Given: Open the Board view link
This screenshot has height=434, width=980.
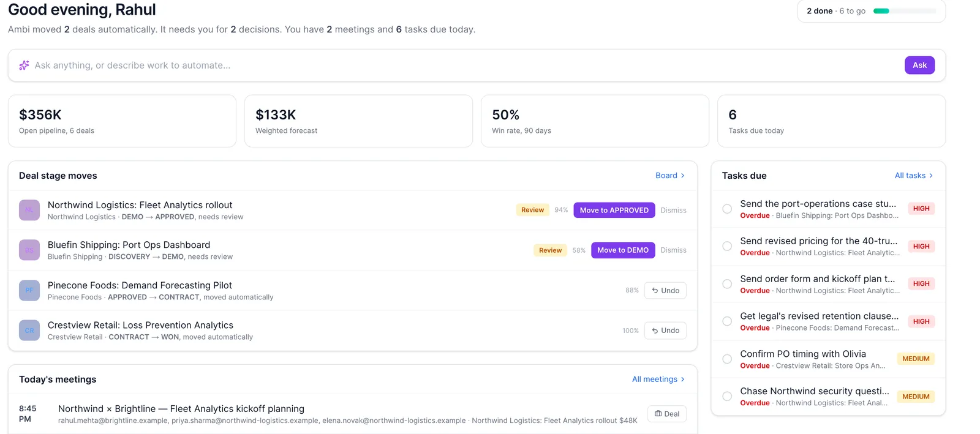Looking at the screenshot, I should click(670, 176).
